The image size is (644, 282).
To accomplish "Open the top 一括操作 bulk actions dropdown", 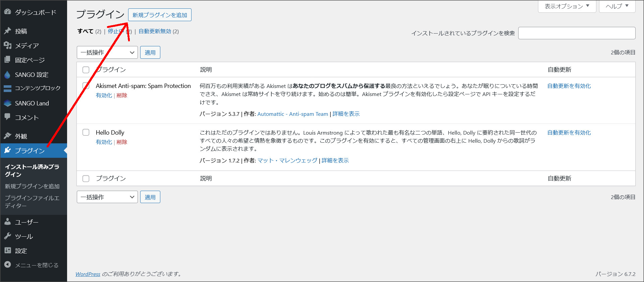I will coord(107,52).
